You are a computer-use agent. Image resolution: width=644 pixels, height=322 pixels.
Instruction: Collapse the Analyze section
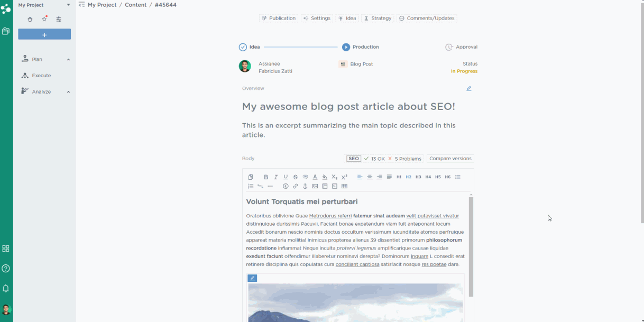[x=68, y=92]
